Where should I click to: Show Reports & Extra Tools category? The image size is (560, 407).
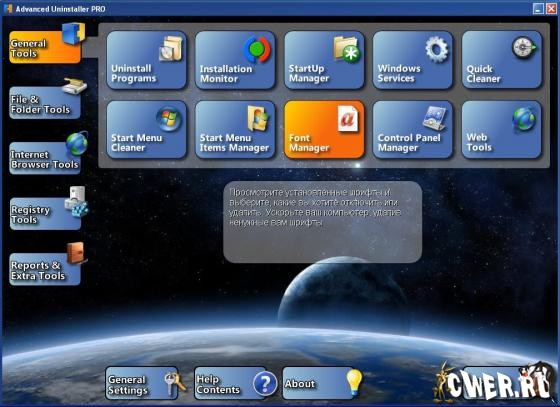pos(45,269)
